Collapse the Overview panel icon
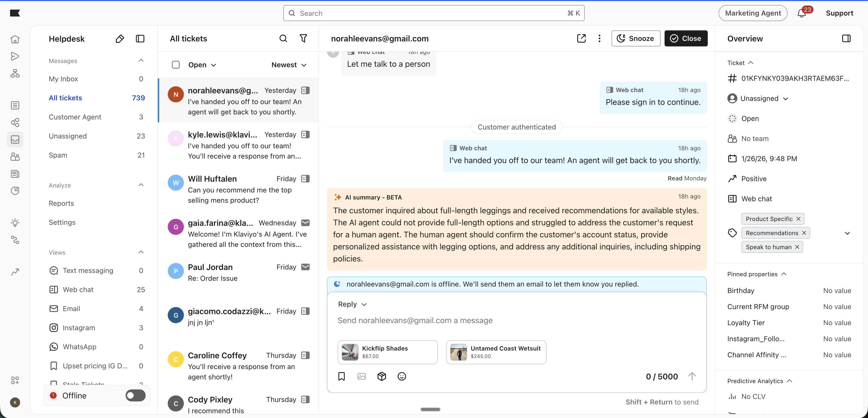This screenshot has height=418, width=868. pos(846,38)
